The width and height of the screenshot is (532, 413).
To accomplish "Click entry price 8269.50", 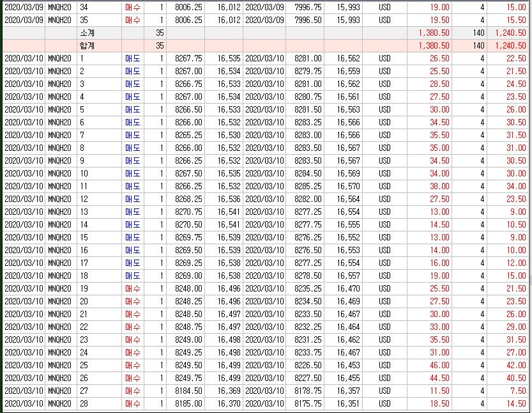I will (188, 251).
